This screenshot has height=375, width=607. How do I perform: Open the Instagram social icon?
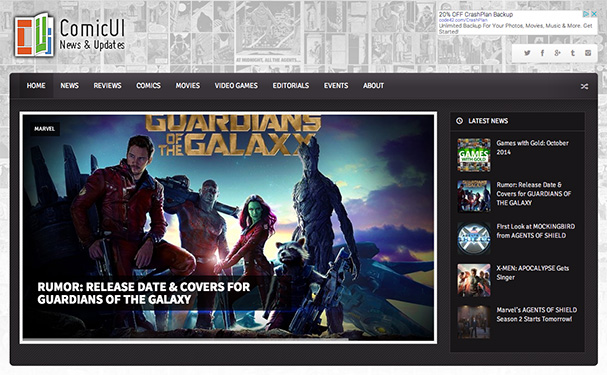click(588, 53)
